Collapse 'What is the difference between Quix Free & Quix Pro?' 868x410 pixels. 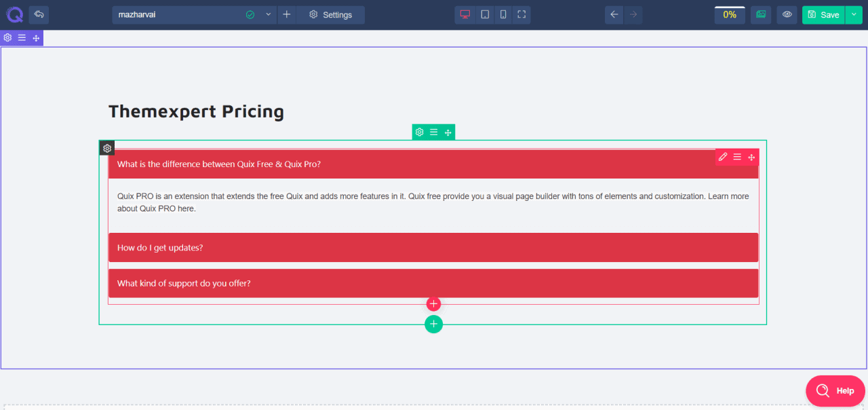(433, 164)
